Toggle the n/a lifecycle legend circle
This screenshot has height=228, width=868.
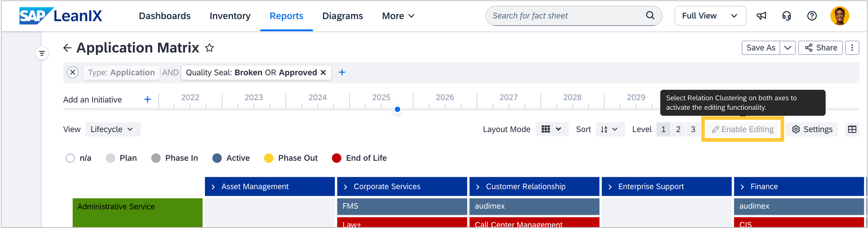[70, 158]
